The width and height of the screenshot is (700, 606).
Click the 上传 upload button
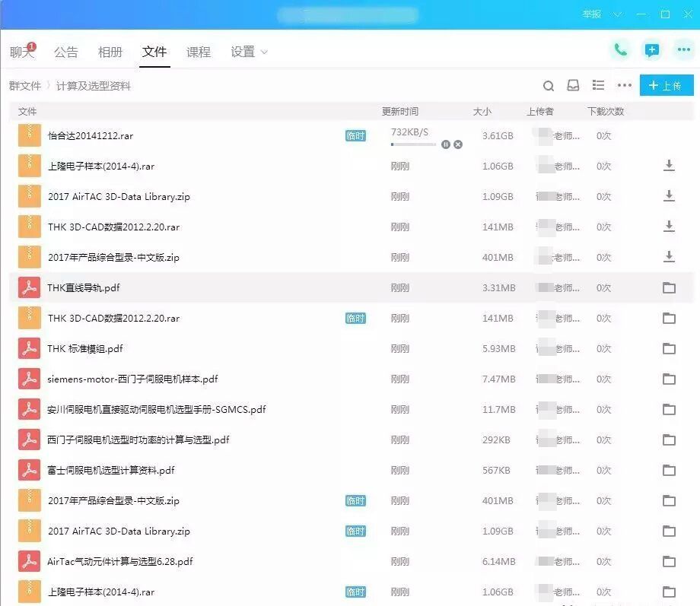pos(666,85)
